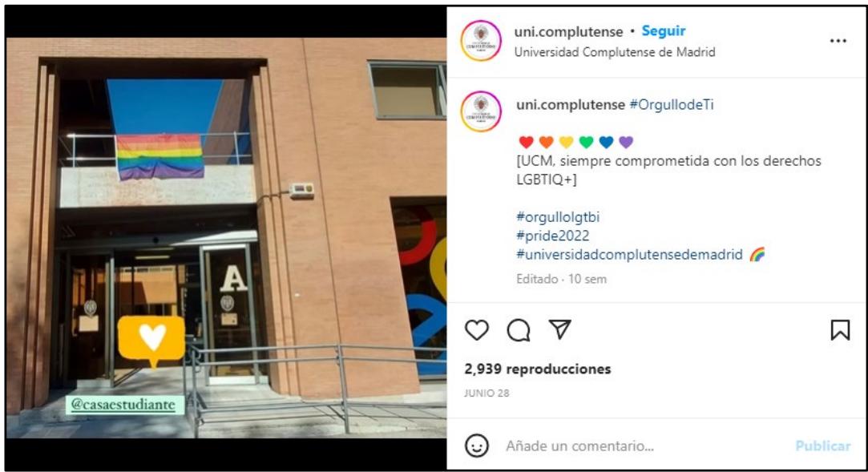Open the @casaestudiante mention tag
The image size is (868, 472).
point(123,405)
